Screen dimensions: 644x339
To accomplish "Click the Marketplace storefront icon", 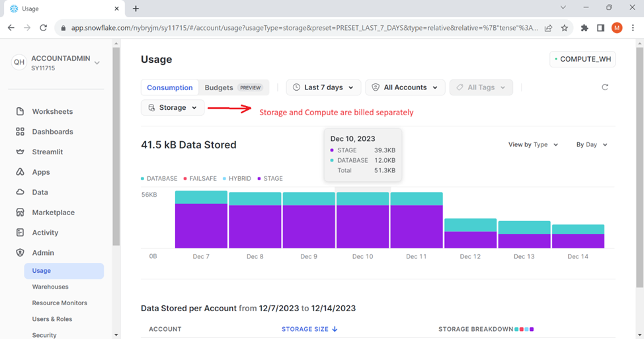I will pos(20,213).
